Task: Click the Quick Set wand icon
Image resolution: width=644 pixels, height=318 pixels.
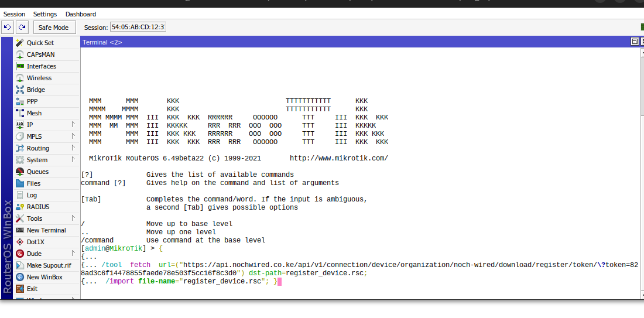Action: click(x=20, y=43)
